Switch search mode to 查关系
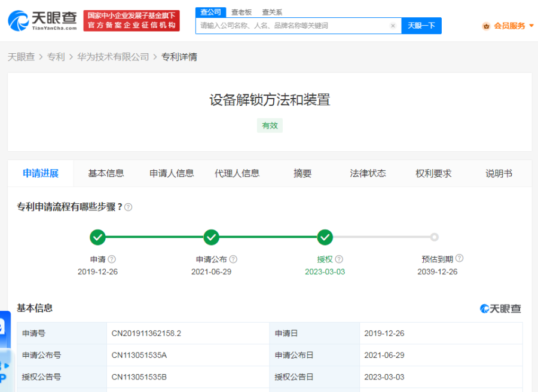This screenshot has width=538, height=392. tap(272, 12)
